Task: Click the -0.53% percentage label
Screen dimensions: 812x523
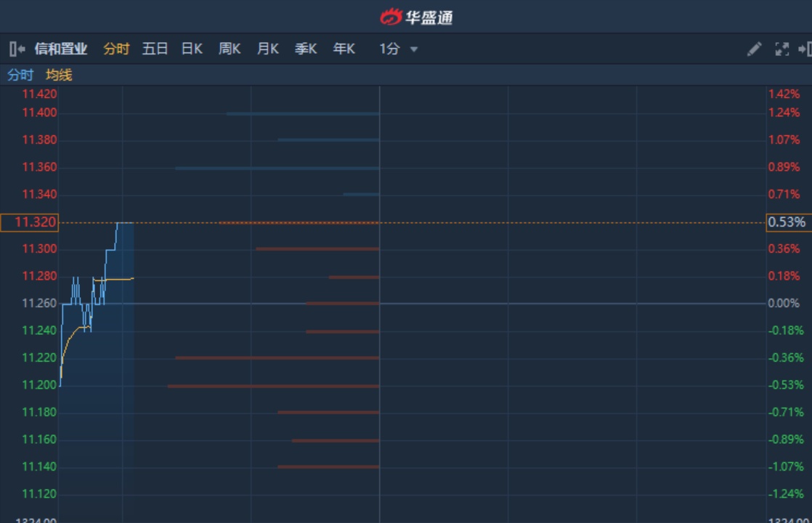Action: 786,385
